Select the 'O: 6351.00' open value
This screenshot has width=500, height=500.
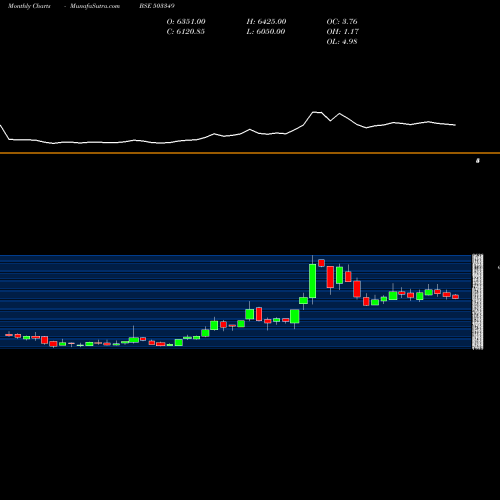[x=186, y=22]
